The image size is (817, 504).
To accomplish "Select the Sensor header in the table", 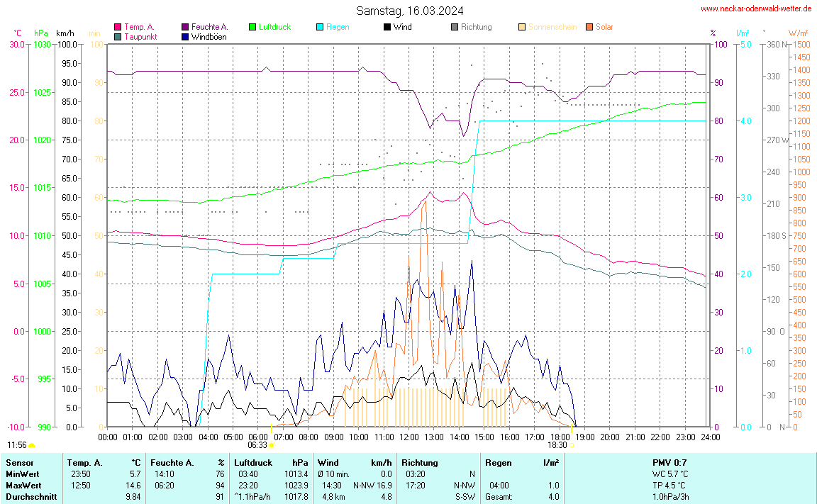I will pyautogui.click(x=19, y=463).
